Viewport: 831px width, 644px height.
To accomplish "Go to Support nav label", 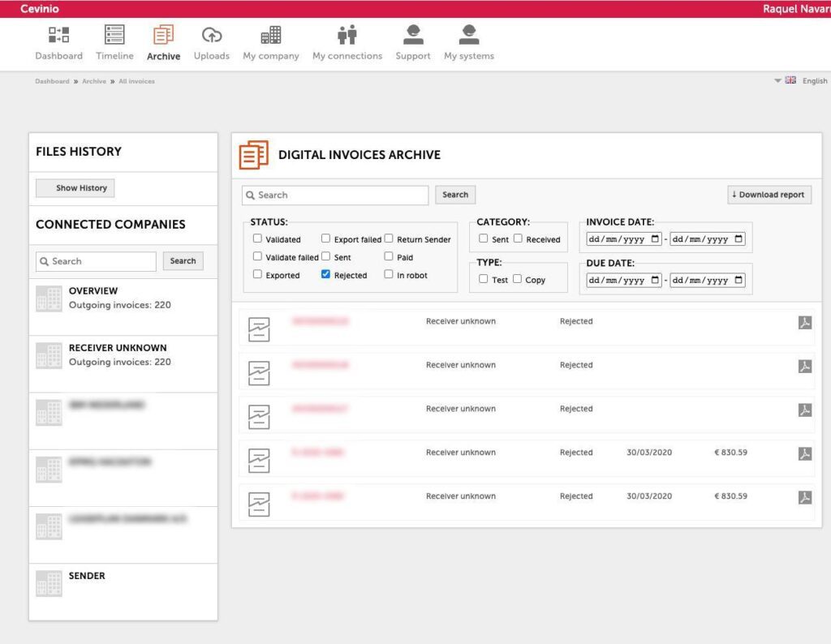I will [413, 56].
